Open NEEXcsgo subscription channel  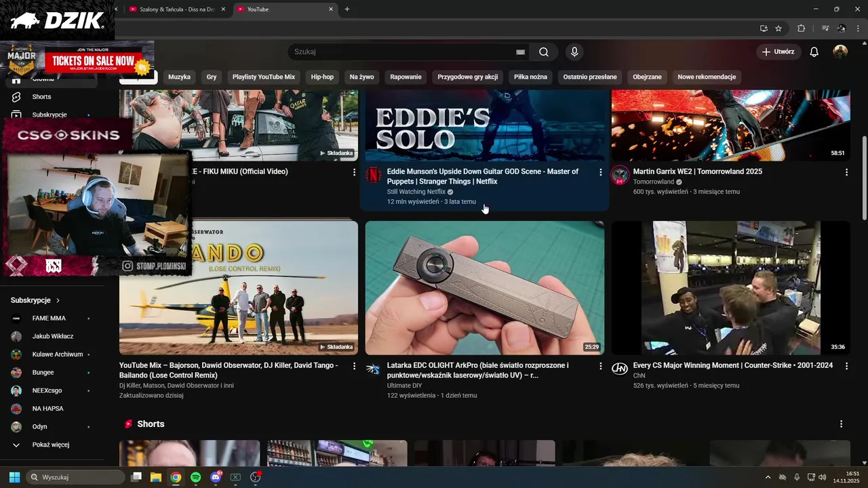[51, 390]
